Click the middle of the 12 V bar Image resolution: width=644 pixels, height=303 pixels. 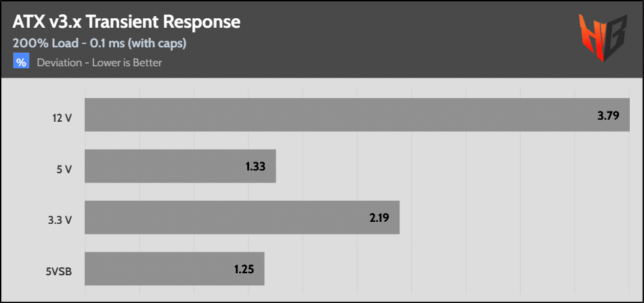point(358,115)
